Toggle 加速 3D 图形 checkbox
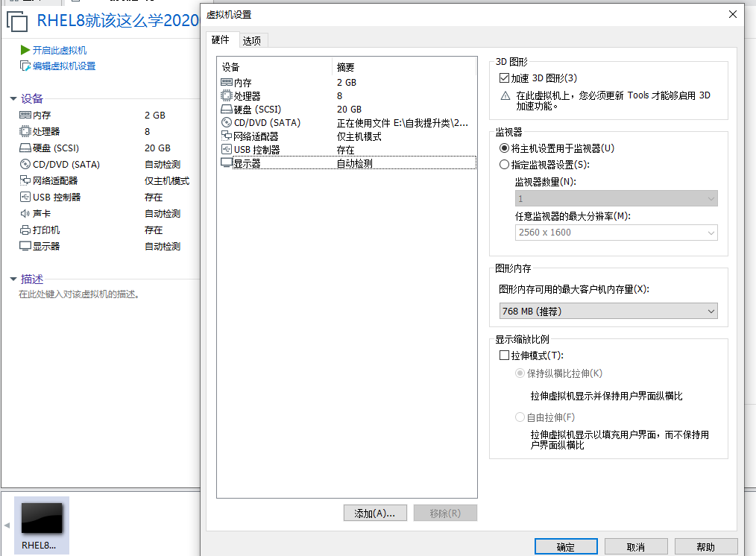Image resolution: width=756 pixels, height=556 pixels. [504, 78]
